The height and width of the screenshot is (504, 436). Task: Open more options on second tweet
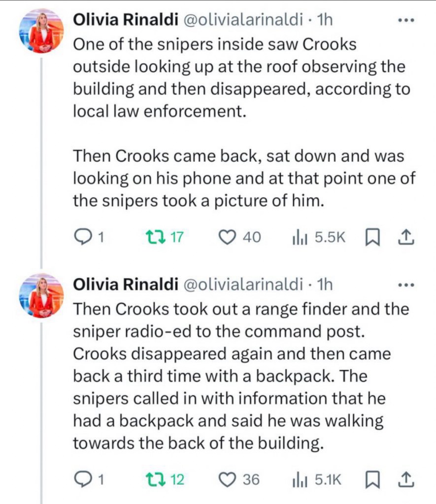(406, 284)
